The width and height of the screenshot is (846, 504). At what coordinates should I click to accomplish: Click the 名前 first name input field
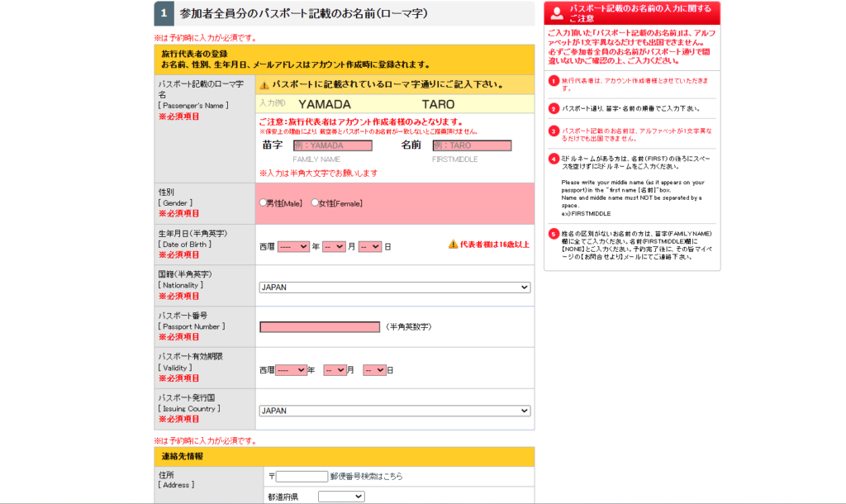click(472, 145)
